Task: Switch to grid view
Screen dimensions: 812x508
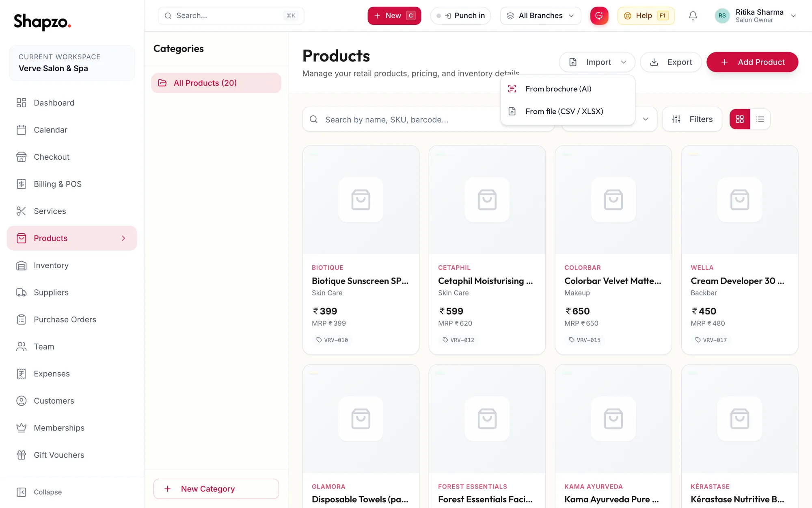Action: point(740,119)
